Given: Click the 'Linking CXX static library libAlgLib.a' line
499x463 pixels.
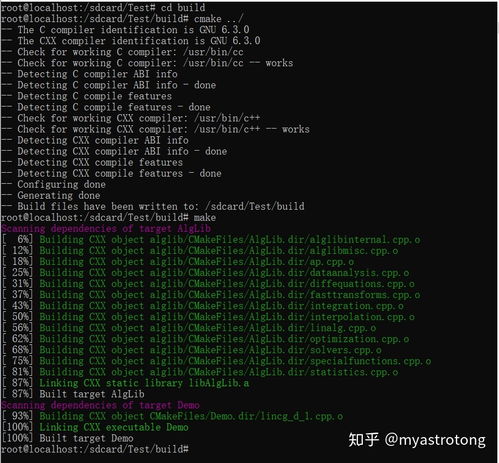Looking at the screenshot, I should 125,383.
